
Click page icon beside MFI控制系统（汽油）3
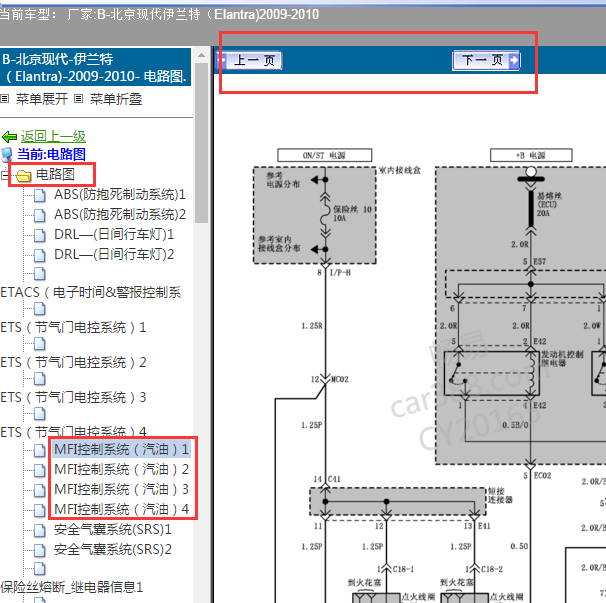click(39, 490)
